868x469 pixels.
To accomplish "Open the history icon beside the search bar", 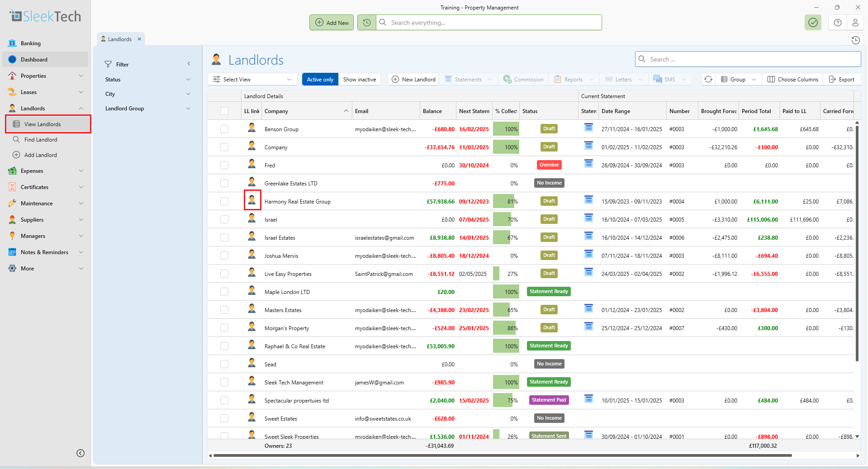I will pos(367,23).
